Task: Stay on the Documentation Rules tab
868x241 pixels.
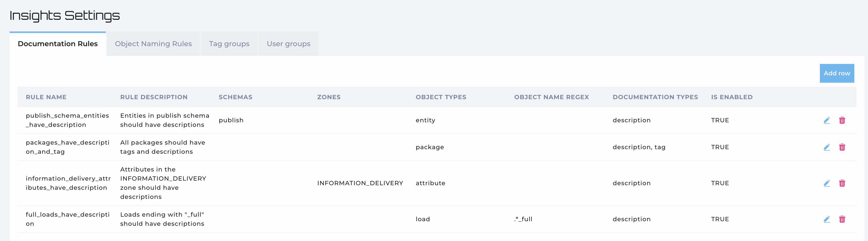Action: 58,44
